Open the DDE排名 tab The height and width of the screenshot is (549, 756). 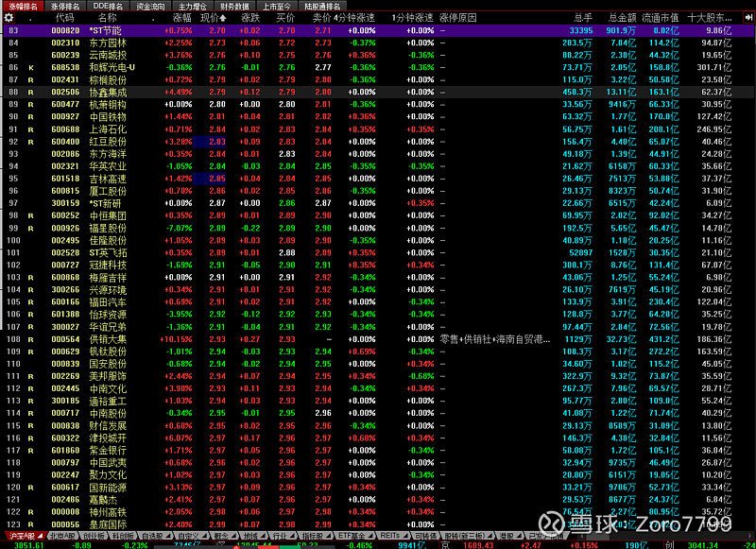[108, 7]
